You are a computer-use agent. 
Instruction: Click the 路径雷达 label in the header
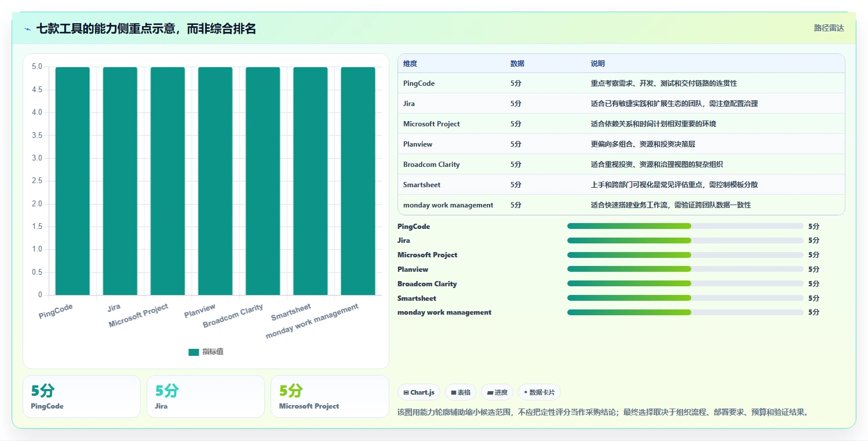pos(829,28)
